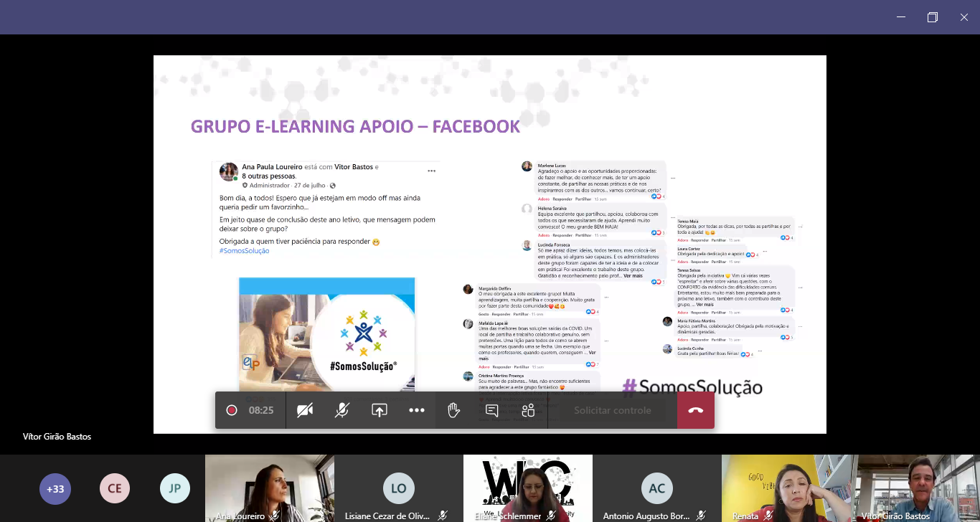Click muted mic icon on Renata's tile
The height and width of the screenshot is (522, 980).
click(x=768, y=516)
